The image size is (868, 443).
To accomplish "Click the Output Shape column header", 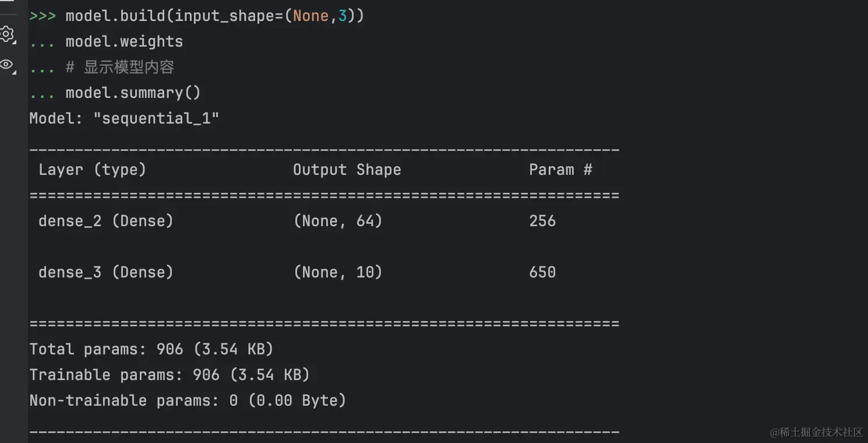I will pos(347,170).
